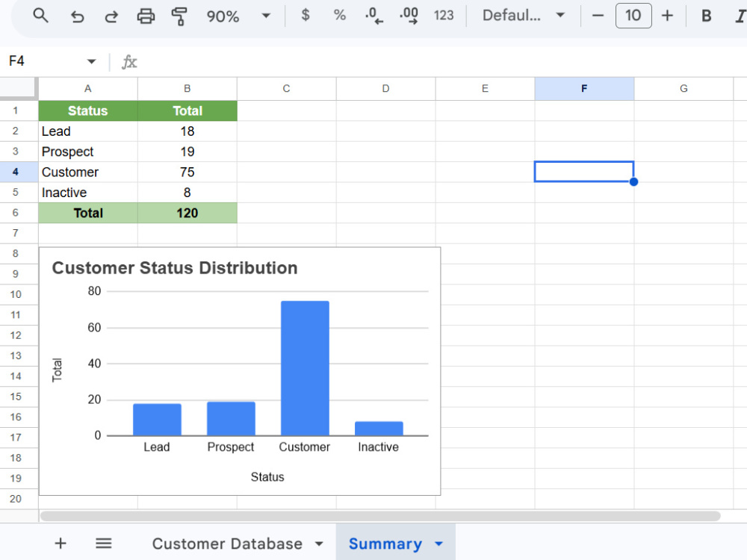Add a new sheet with plus icon
This screenshot has height=560, width=747.
pos(61,544)
